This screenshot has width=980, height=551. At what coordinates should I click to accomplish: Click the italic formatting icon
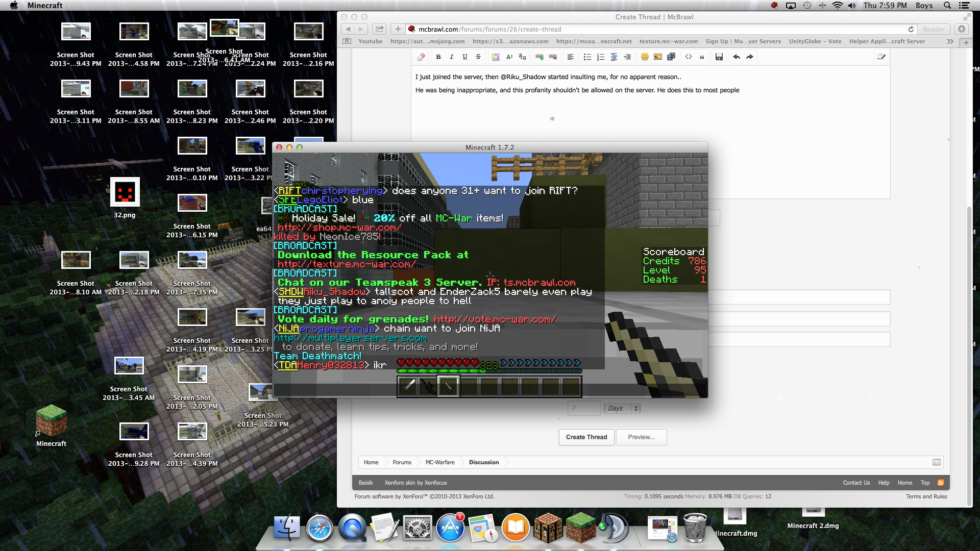point(451,57)
